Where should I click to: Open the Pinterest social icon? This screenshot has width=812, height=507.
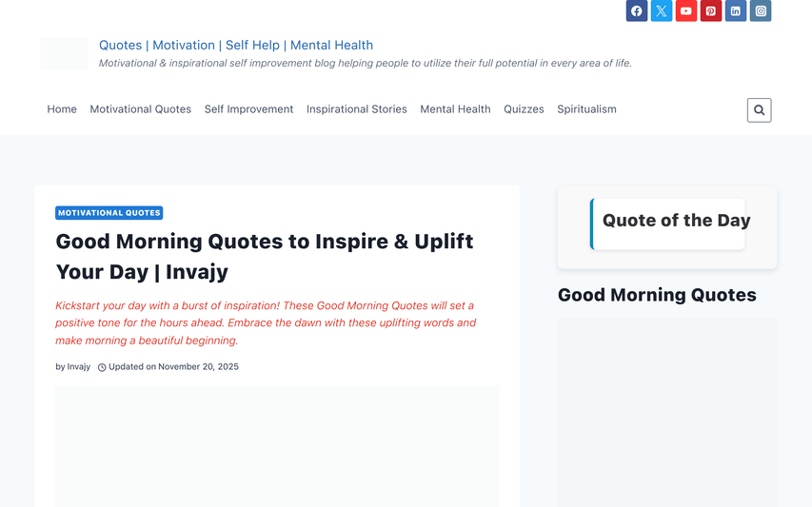[x=711, y=10]
